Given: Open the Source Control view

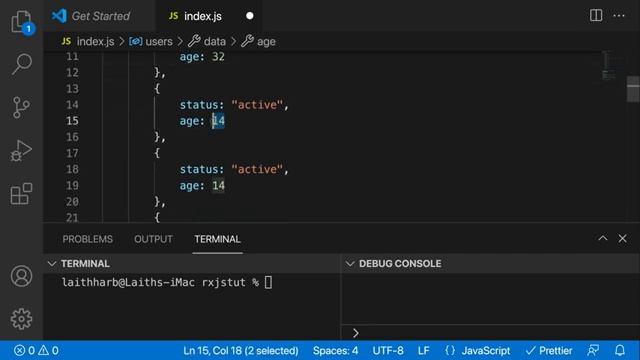Looking at the screenshot, I should click(x=21, y=107).
